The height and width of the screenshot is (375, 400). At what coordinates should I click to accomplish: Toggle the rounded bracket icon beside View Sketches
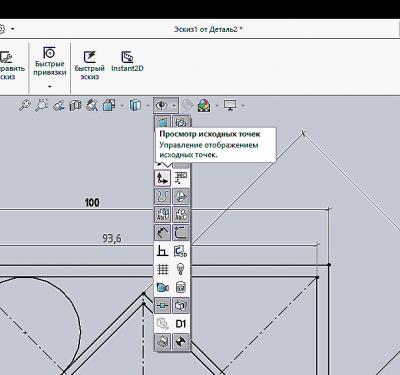[x=181, y=232]
